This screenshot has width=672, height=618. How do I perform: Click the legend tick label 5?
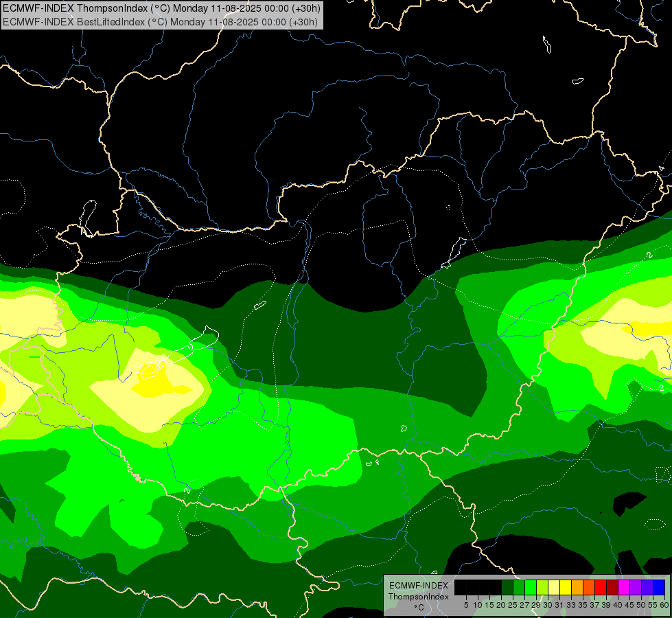(x=466, y=605)
